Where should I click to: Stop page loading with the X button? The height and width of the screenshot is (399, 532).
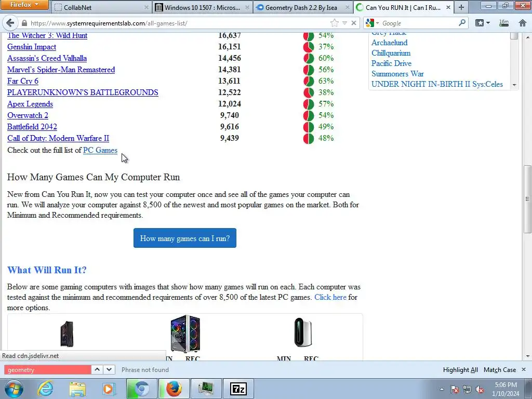coord(353,23)
